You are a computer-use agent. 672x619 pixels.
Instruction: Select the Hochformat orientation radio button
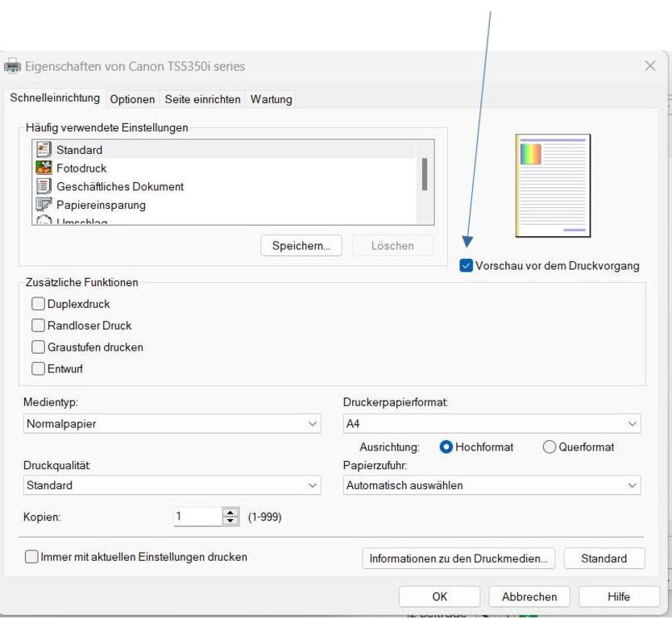[446, 447]
